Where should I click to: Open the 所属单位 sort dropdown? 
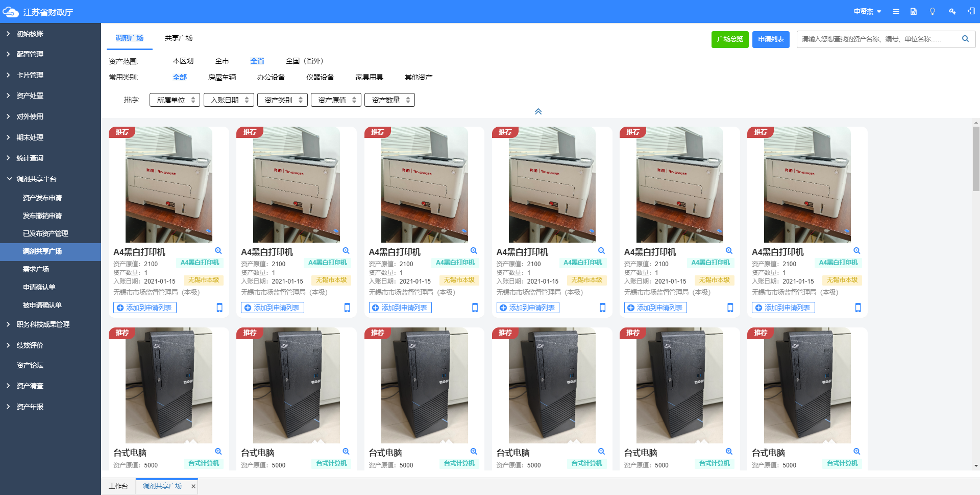[175, 100]
